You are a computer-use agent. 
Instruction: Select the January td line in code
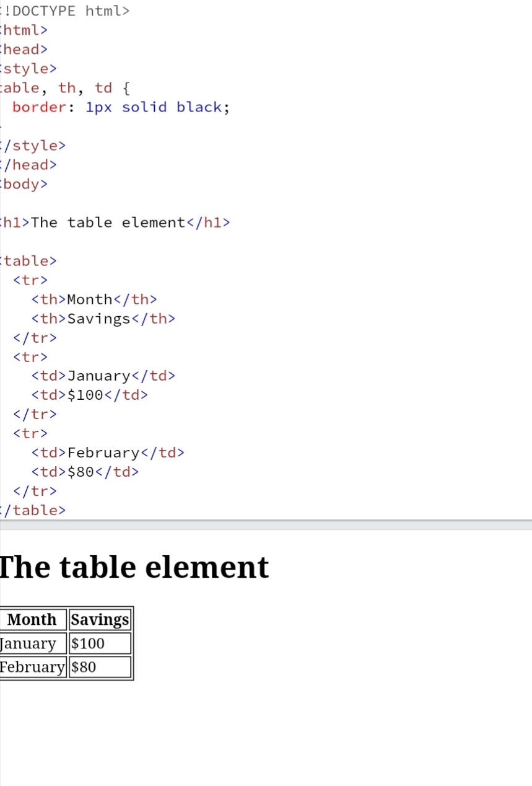point(102,376)
